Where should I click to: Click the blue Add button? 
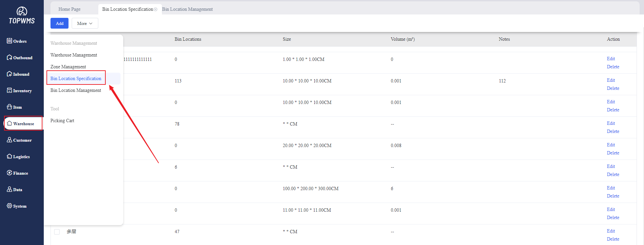pos(60,24)
